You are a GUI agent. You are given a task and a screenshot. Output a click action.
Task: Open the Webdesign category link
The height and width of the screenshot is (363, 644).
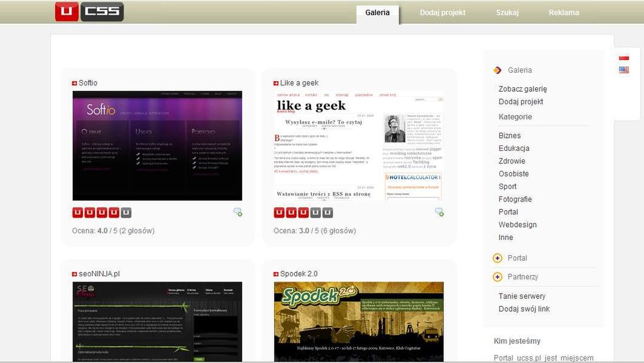pyautogui.click(x=517, y=225)
